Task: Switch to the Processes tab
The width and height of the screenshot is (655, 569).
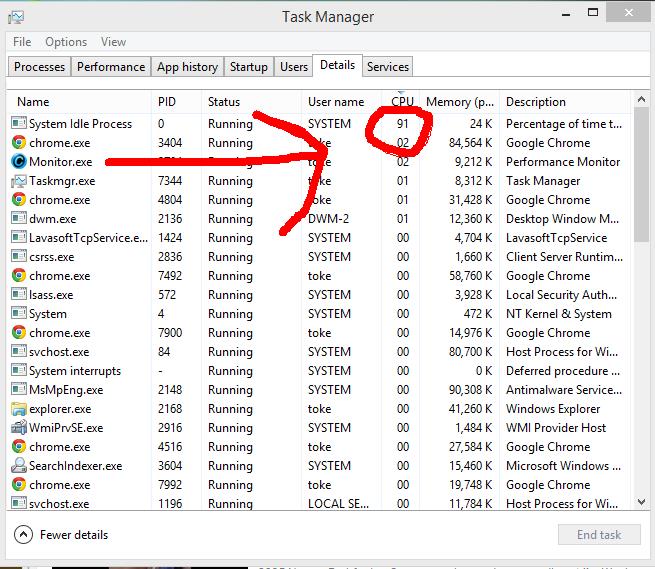Action: coord(39,67)
